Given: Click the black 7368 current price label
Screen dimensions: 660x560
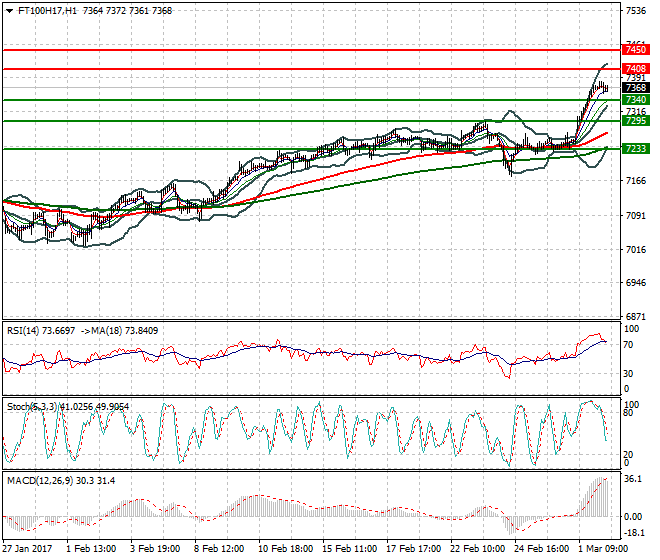Looking at the screenshot, I should [x=636, y=88].
